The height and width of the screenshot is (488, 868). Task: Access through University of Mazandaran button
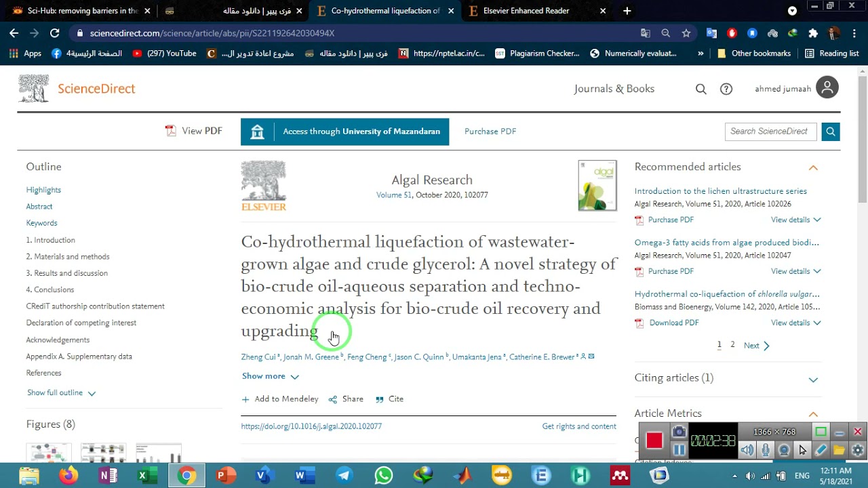click(x=345, y=131)
